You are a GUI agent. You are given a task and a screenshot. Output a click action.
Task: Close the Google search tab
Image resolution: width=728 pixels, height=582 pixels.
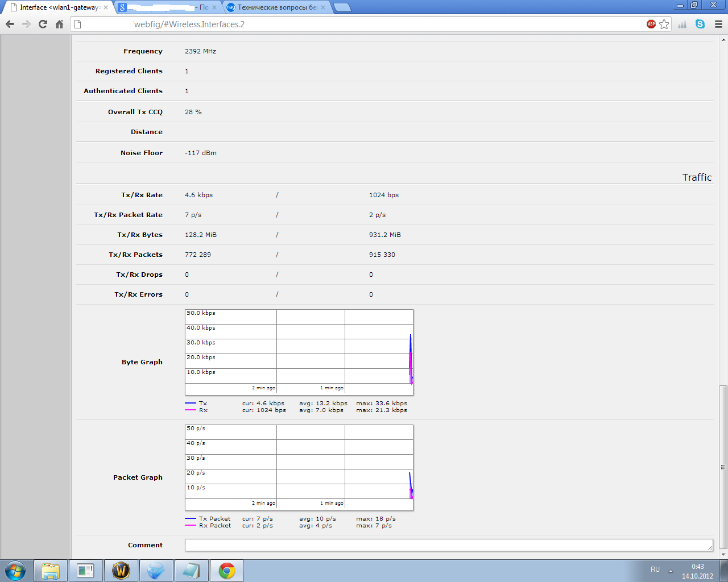215,7
